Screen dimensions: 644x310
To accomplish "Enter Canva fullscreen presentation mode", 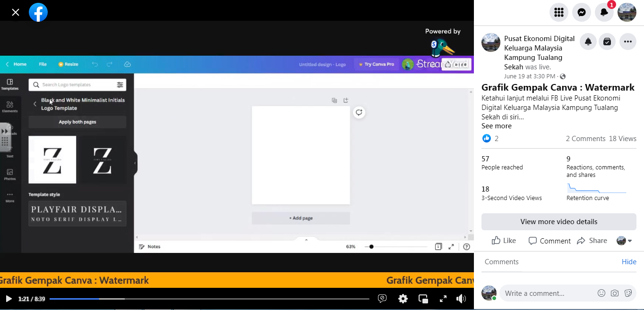I will point(451,247).
